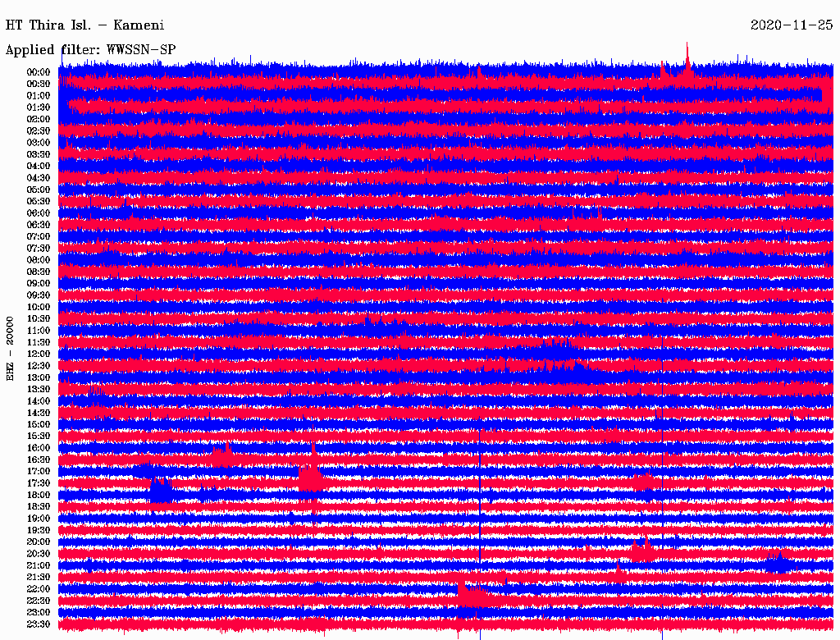Viewport: 840px width, 640px height.
Task: Click the 22:00 time label
Action: (39, 588)
